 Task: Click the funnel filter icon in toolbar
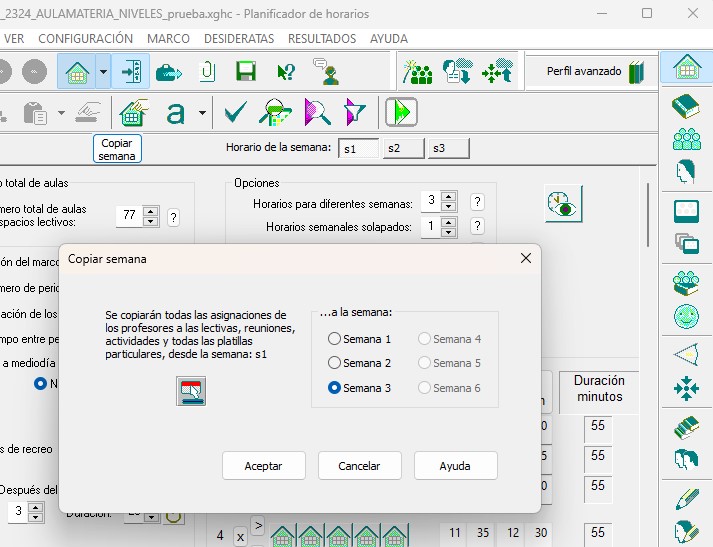click(x=355, y=111)
